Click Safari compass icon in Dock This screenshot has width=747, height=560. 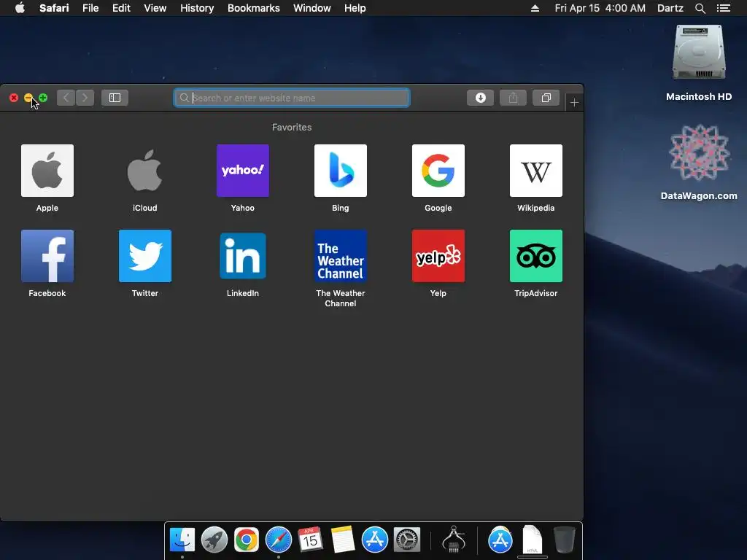(x=278, y=540)
